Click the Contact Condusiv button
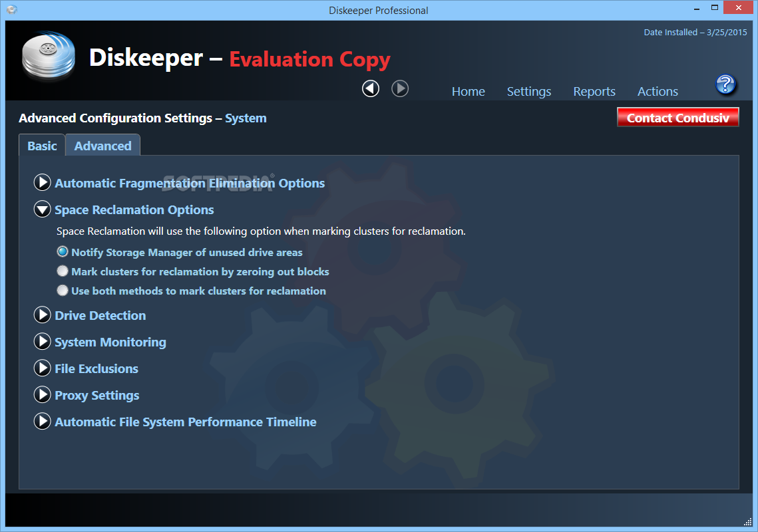Screen dimensions: 758x532 coord(677,118)
